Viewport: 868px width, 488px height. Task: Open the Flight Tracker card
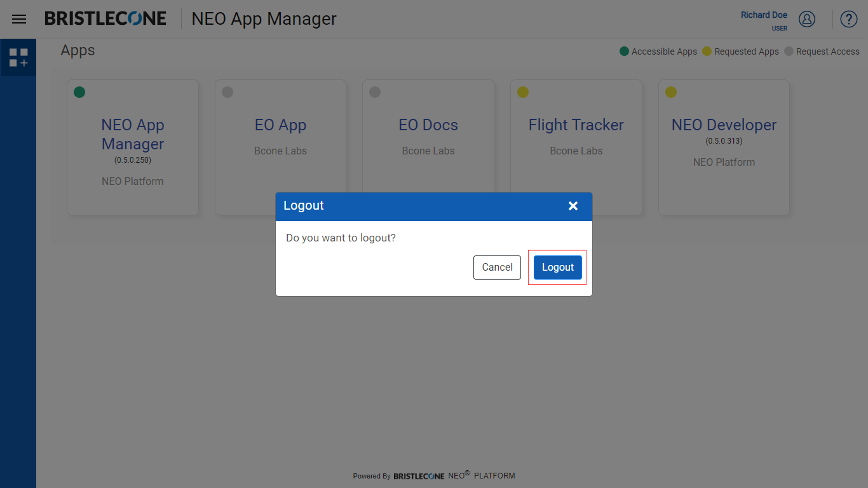tap(576, 147)
